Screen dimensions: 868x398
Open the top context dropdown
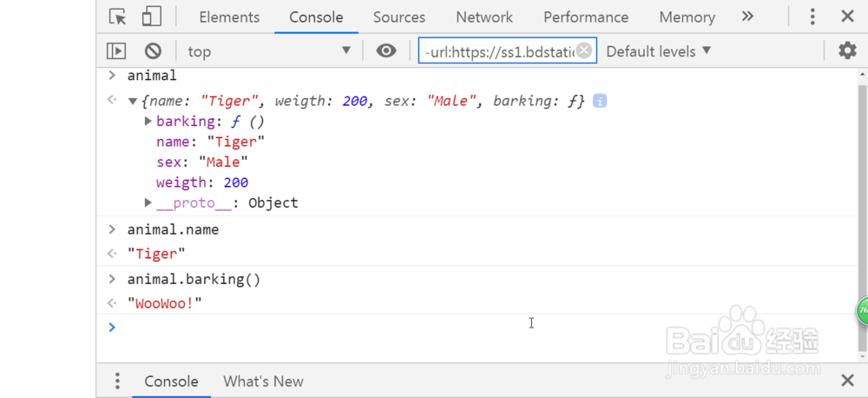pos(269,51)
